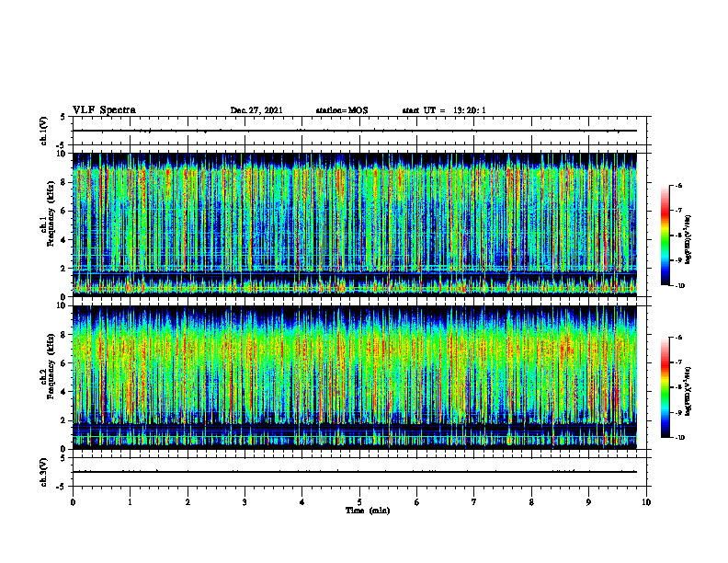Click the "5" tick on ch.1(V) axis
The image size is (728, 563).
pyautogui.click(x=63, y=117)
